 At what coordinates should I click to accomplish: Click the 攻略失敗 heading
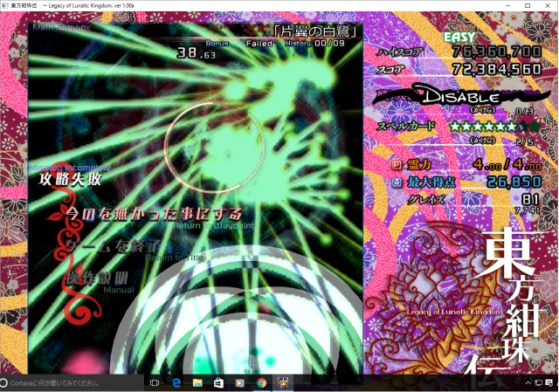pyautogui.click(x=70, y=180)
